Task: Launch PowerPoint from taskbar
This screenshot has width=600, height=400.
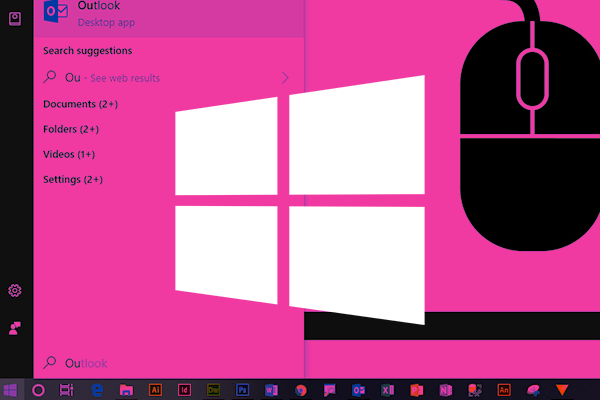Action: pyautogui.click(x=417, y=390)
